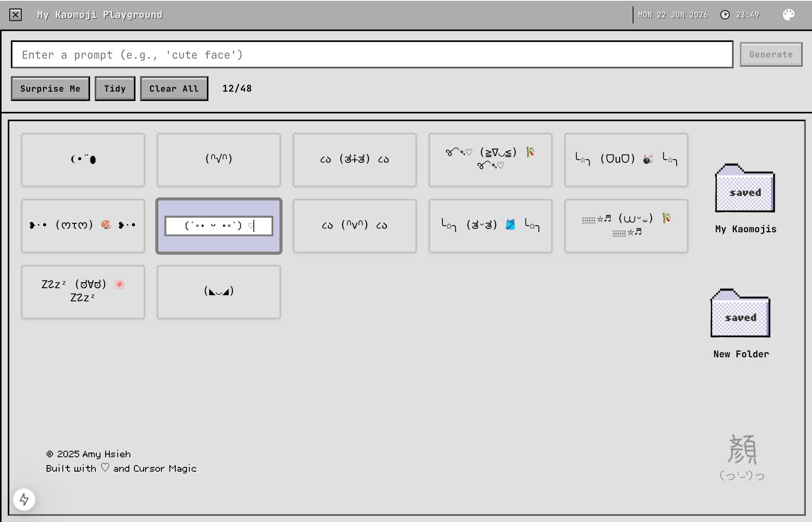Viewport: 812px width, 522px height.
Task: Click the lightning bolt badge icon
Action: (24, 499)
